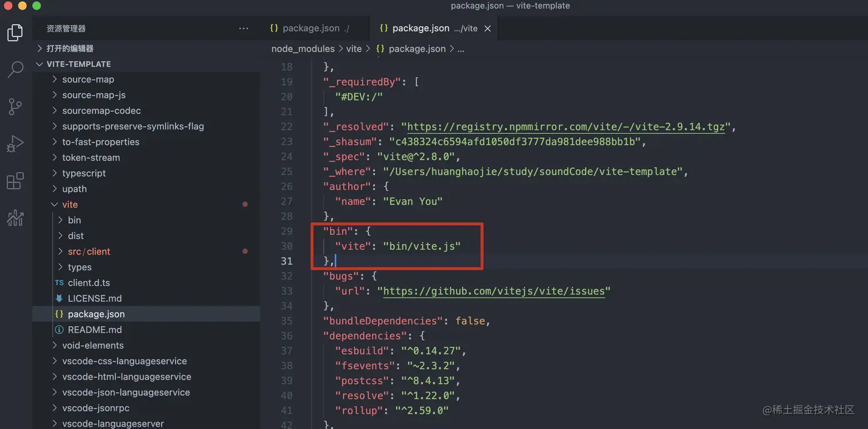Select the source-map folder
This screenshot has width=868, height=429.
pyautogui.click(x=88, y=79)
